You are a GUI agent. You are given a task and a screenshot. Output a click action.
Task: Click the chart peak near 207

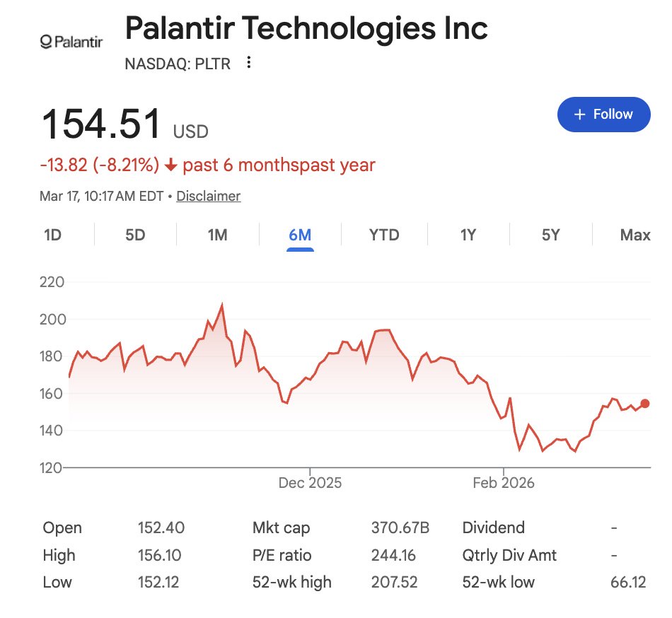222,305
